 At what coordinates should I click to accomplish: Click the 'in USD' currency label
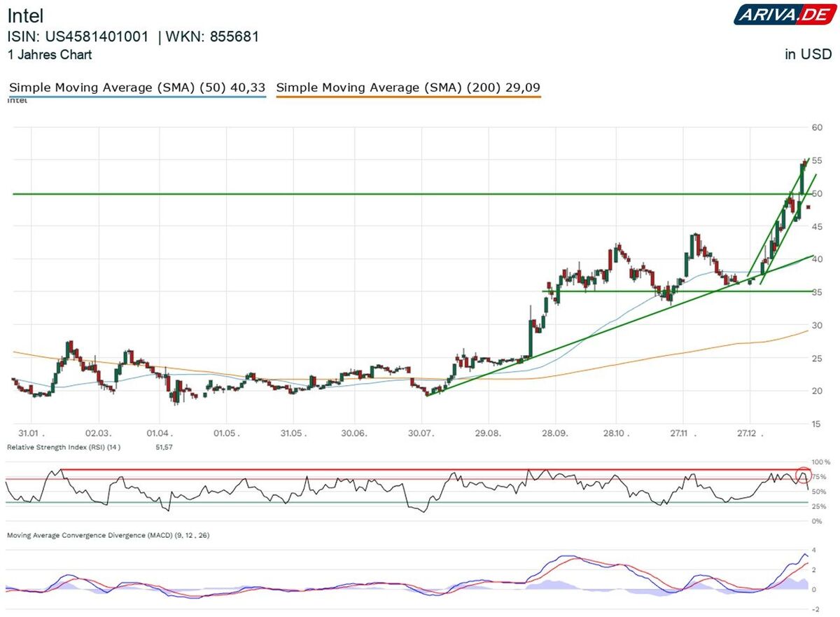pos(808,55)
